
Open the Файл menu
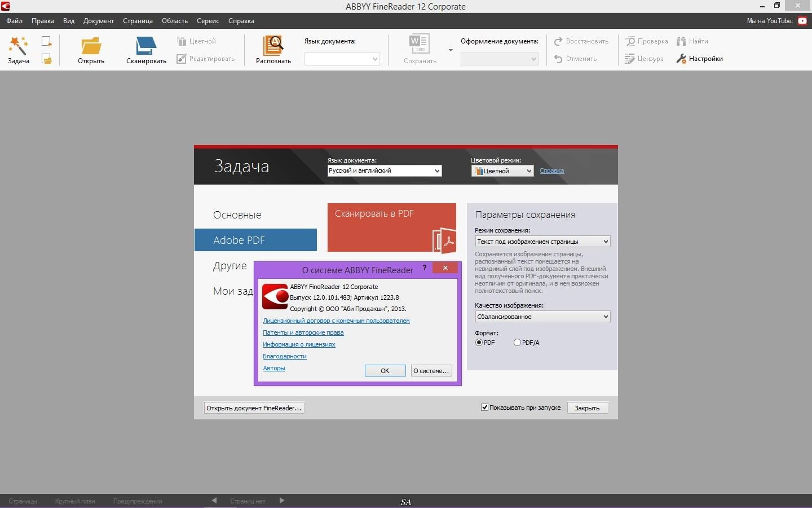15,21
